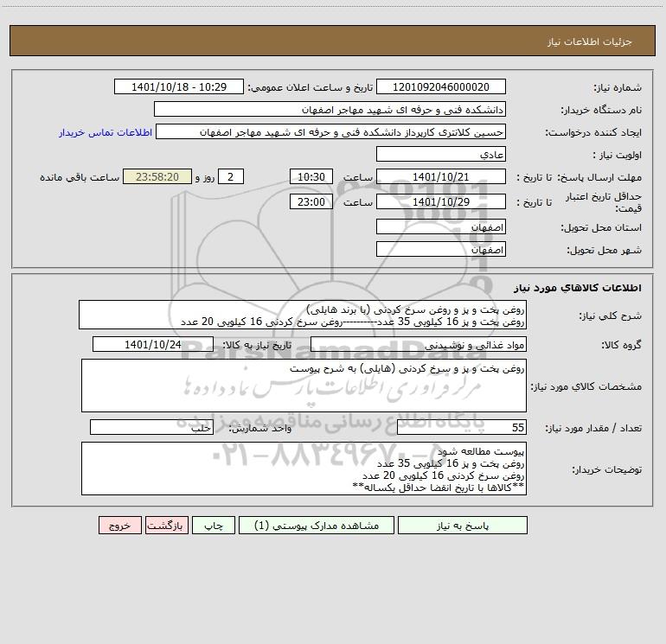Viewport: 666px width, 644px height.
Task: Click the general description text box
Action: (303, 315)
